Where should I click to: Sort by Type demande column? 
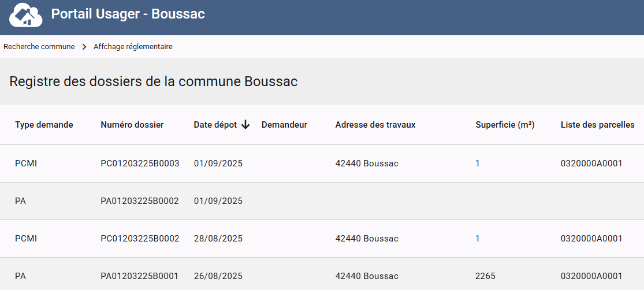[x=44, y=125]
